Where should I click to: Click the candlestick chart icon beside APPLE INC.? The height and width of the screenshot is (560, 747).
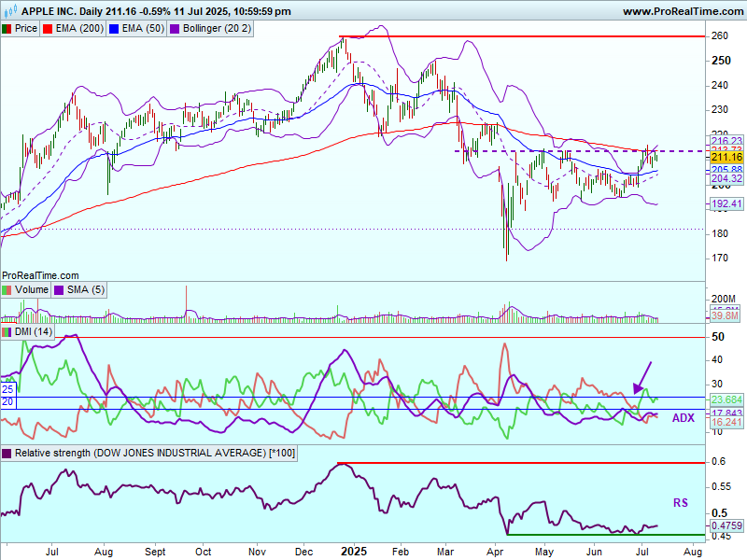(x=9, y=11)
